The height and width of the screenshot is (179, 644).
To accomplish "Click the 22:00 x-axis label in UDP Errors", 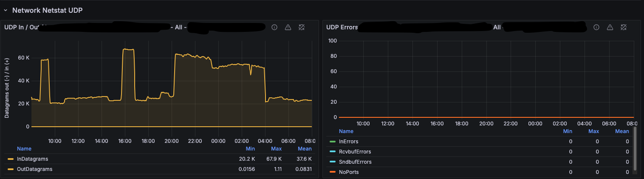I will 510,123.
